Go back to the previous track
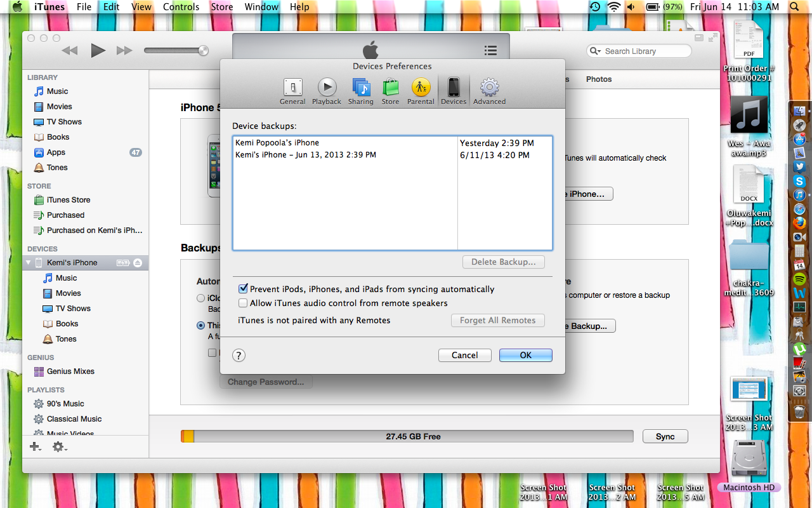Viewport: 812px width, 508px height. coord(70,51)
